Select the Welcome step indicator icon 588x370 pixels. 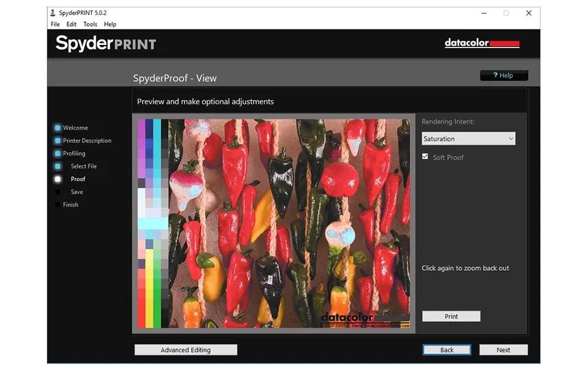58,128
